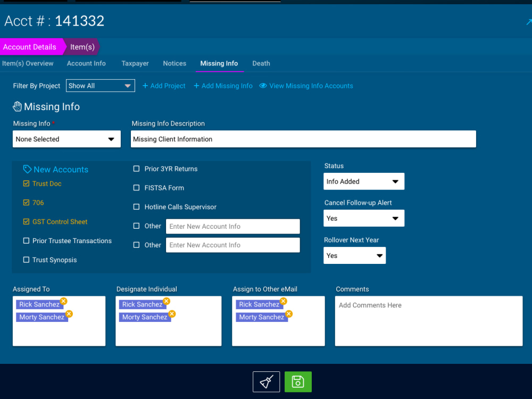This screenshot has width=532, height=399.
Task: Focus the first Enter New Account Info field
Action: pyautogui.click(x=233, y=226)
